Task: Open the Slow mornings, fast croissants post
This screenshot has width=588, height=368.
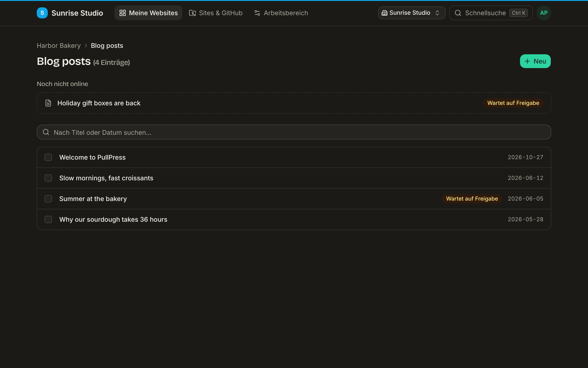Action: pos(294,178)
